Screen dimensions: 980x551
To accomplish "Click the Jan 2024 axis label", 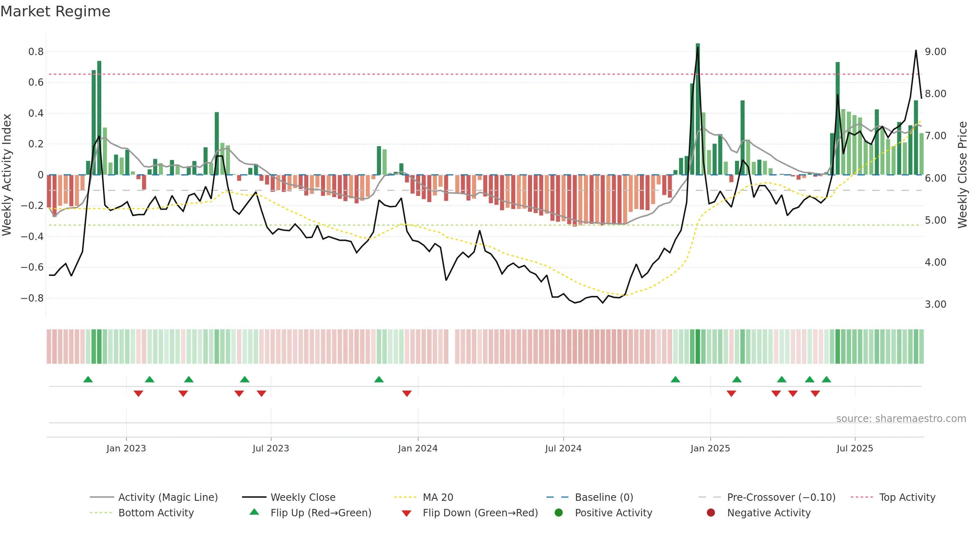I will [418, 448].
